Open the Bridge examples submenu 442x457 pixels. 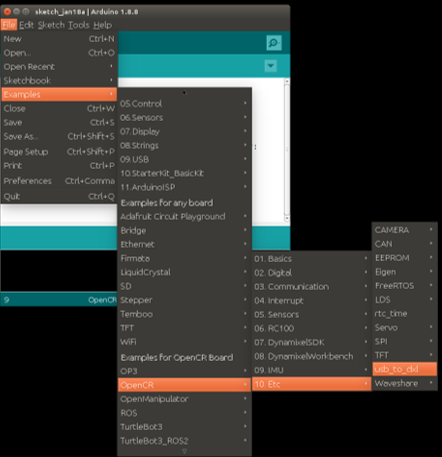(x=185, y=231)
